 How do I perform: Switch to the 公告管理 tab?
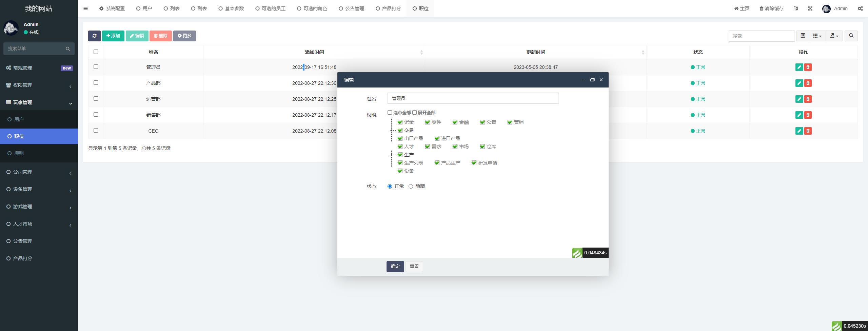click(352, 8)
